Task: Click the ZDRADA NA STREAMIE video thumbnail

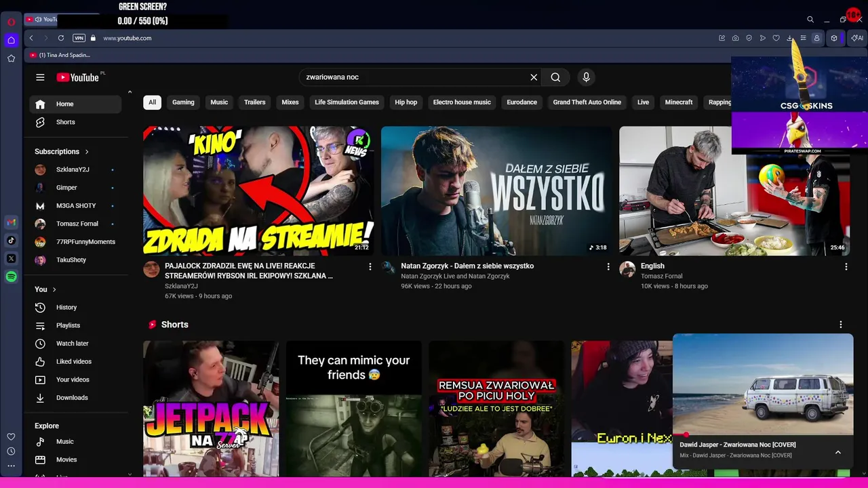Action: click(x=258, y=191)
